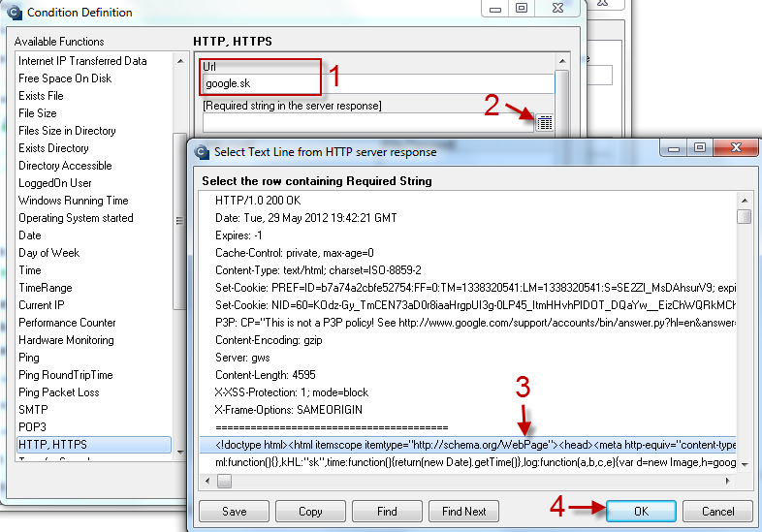This screenshot has width=762, height=532.
Task: Select the ml:function(){},kHL row
Action: 467,462
